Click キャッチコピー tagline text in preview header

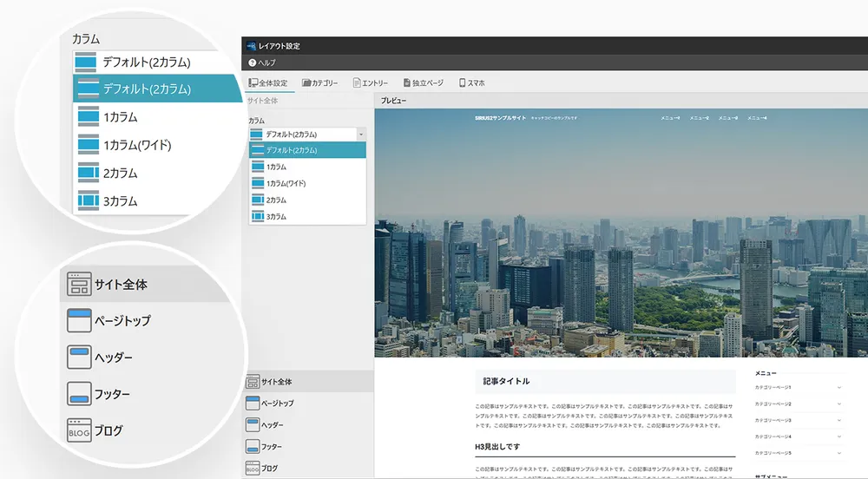coord(554,118)
